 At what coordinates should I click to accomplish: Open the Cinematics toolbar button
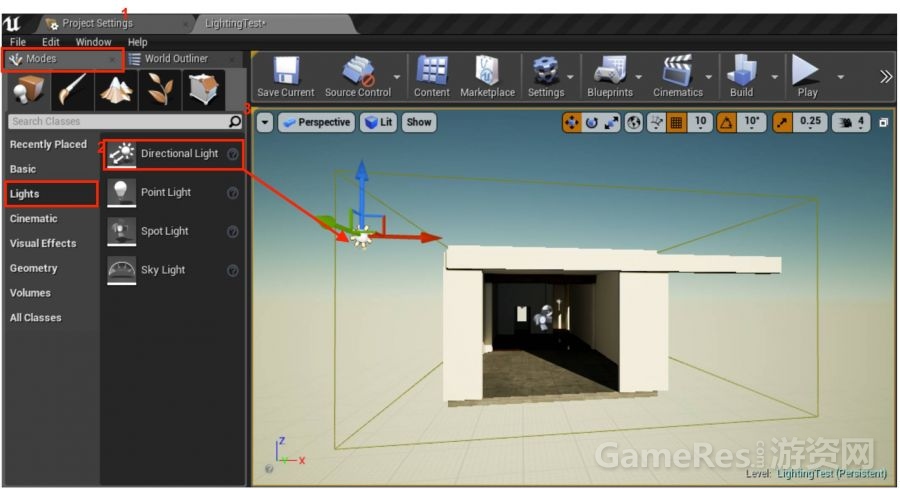(x=677, y=77)
